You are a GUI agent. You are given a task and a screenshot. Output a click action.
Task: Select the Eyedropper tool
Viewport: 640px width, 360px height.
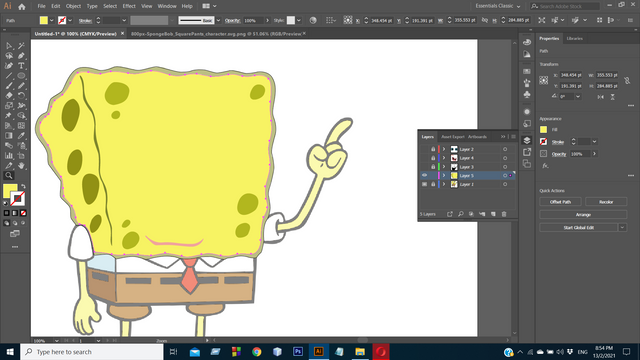pyautogui.click(x=21, y=136)
